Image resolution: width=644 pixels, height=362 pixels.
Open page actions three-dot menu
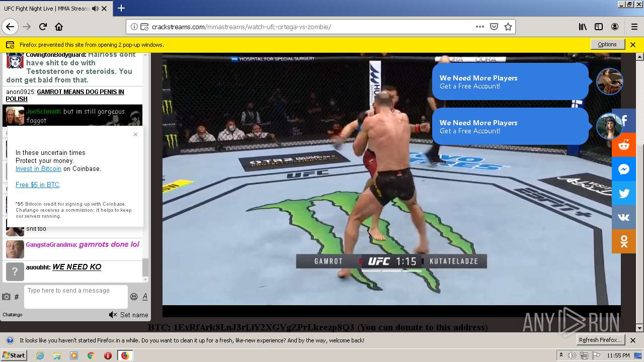tap(480, 27)
